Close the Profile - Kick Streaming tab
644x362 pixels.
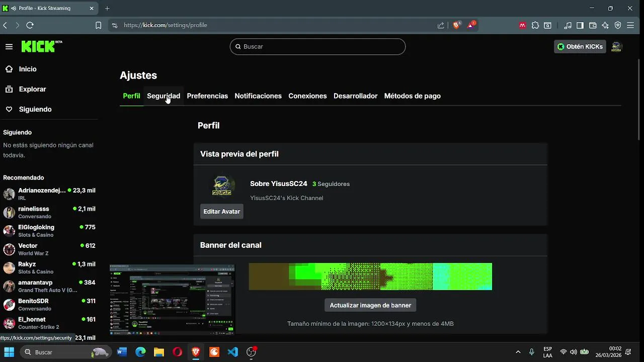92,8
